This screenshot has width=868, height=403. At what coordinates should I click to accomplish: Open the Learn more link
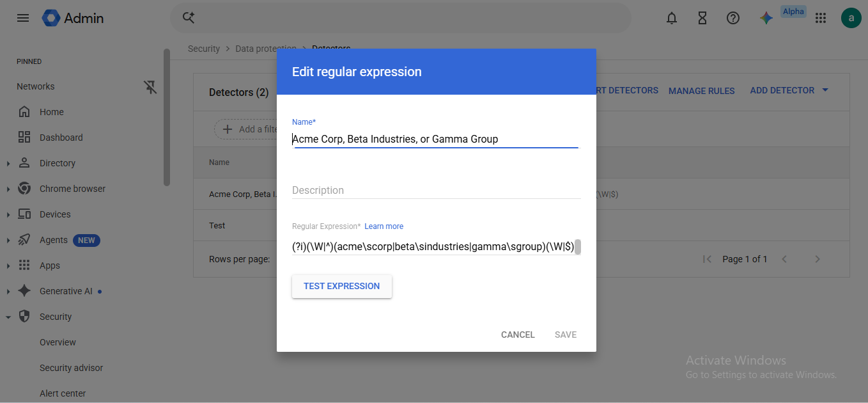click(384, 226)
